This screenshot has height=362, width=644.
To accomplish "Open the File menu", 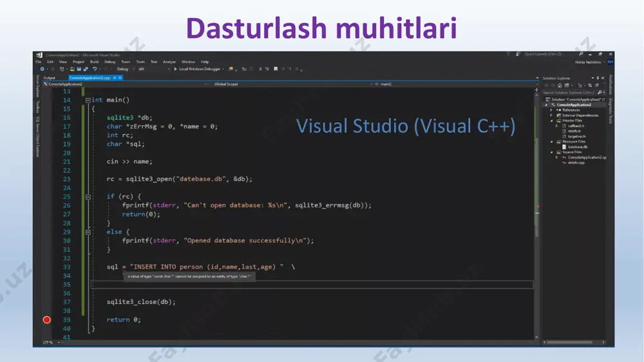I will (x=38, y=62).
